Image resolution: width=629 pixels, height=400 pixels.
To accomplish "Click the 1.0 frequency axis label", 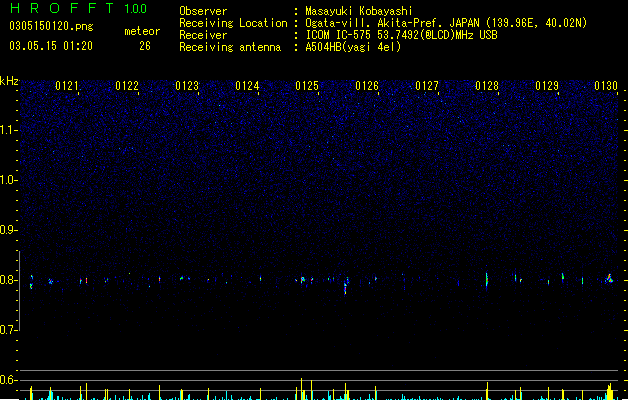I will (x=8, y=180).
